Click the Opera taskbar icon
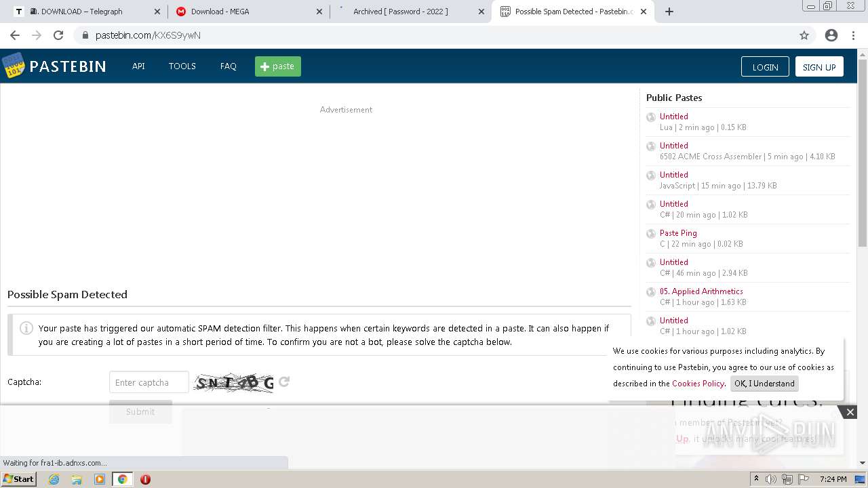Viewport: 868px width, 488px height. tap(145, 479)
